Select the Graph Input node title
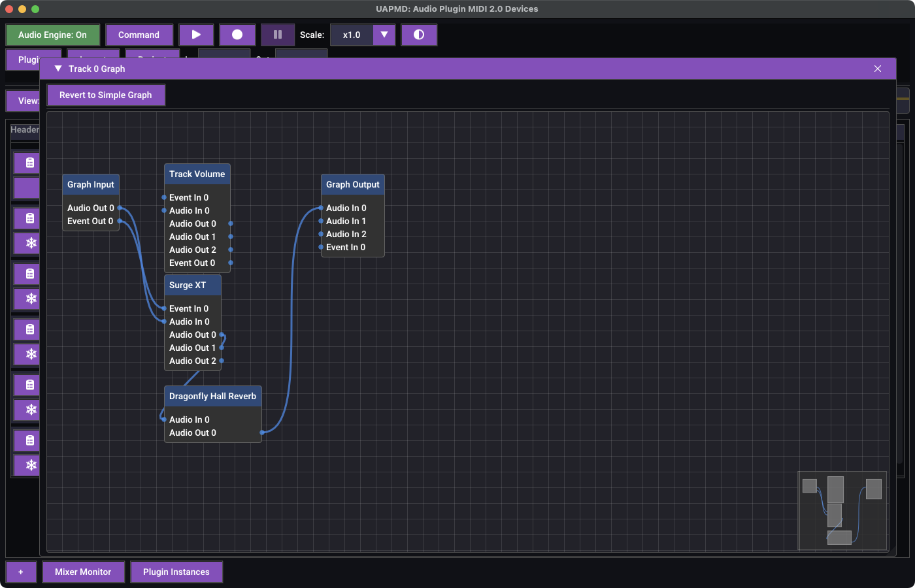This screenshot has width=915, height=588. point(91,184)
